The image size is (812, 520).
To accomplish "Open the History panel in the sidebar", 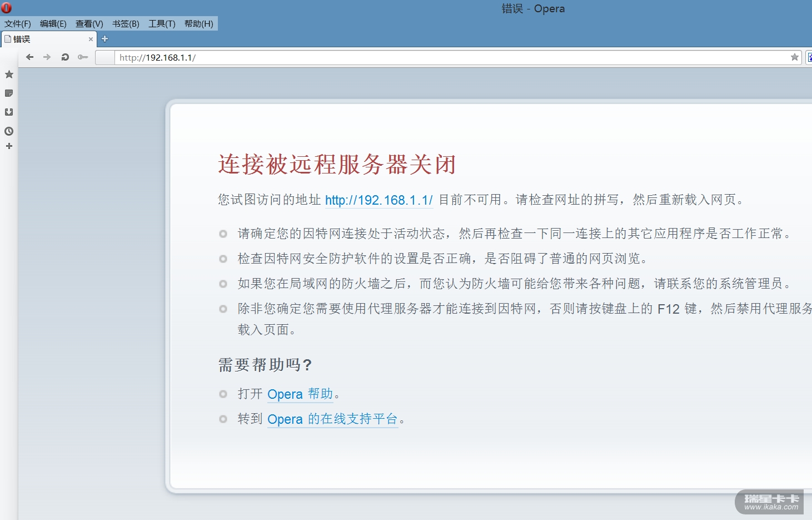I will tap(9, 131).
